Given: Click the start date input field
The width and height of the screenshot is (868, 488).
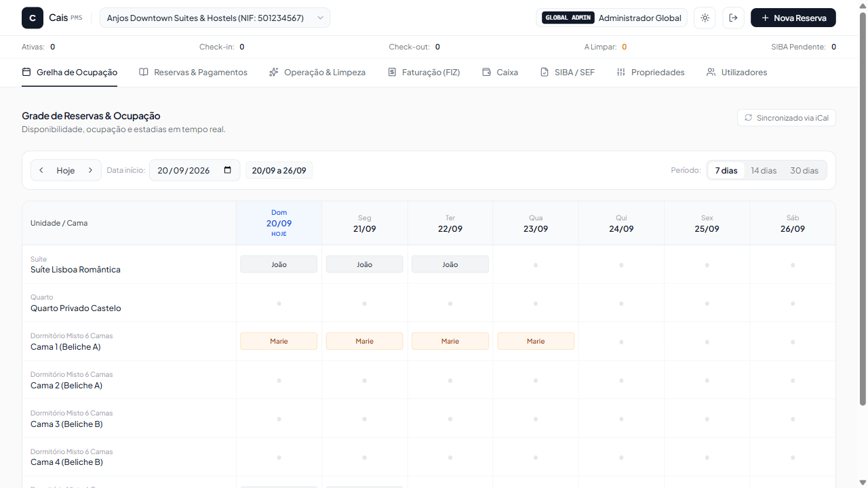Looking at the screenshot, I should (195, 170).
